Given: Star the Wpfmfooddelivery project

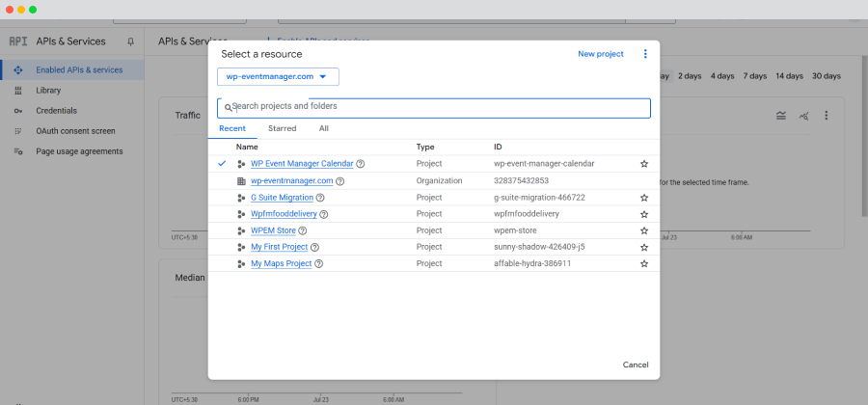Looking at the screenshot, I should pos(644,214).
